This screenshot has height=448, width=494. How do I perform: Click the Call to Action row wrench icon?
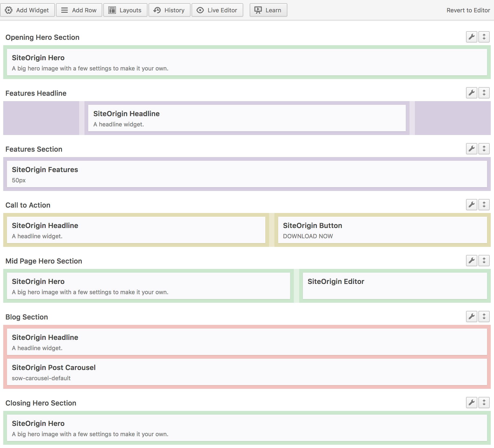[471, 205]
